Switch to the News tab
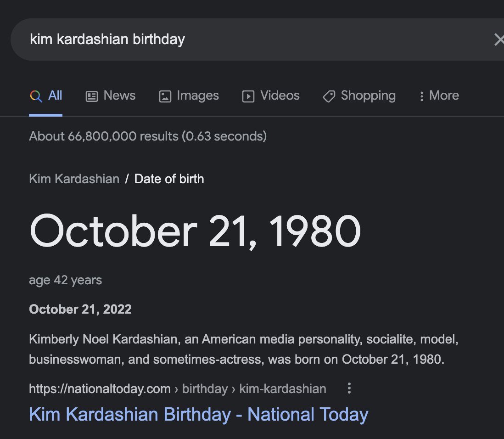Screen dimensions: 504x439 tap(111, 96)
